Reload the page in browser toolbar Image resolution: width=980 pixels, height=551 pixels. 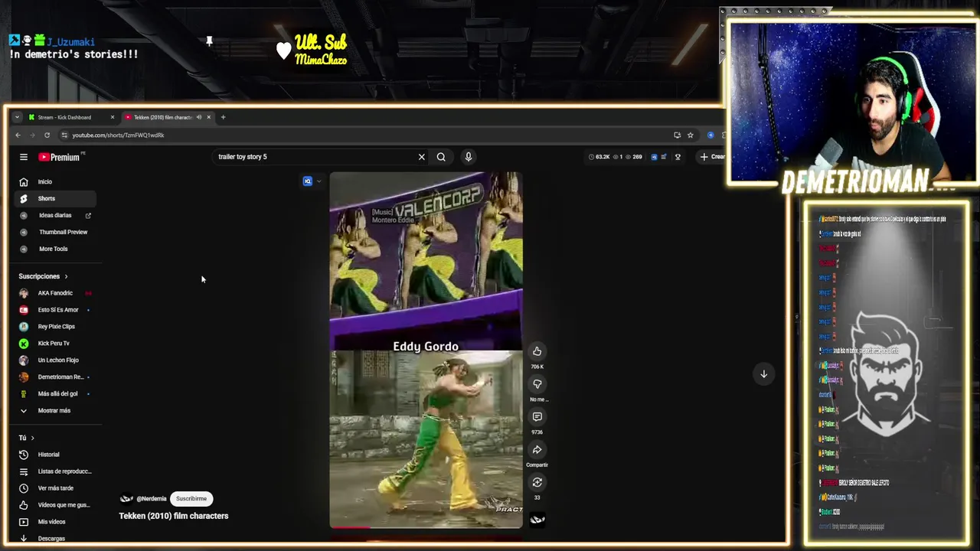pos(47,135)
